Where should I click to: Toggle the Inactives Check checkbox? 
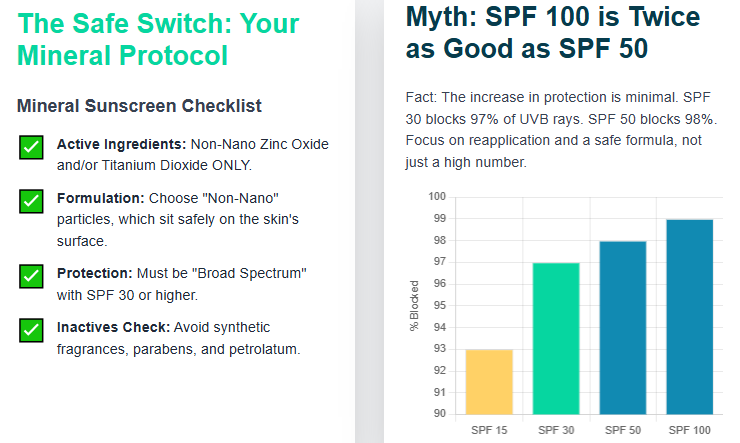coord(31,329)
